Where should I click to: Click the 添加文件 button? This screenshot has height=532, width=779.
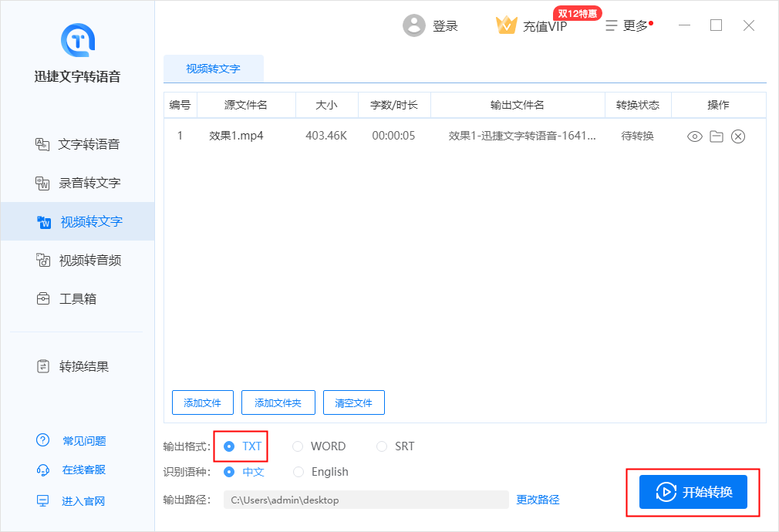click(202, 402)
